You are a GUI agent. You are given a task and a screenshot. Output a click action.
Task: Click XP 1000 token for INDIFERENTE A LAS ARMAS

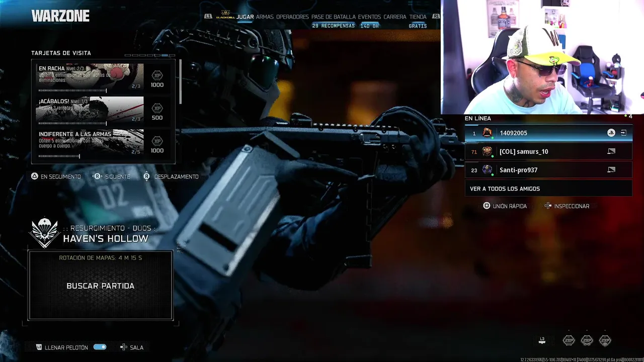157,144
